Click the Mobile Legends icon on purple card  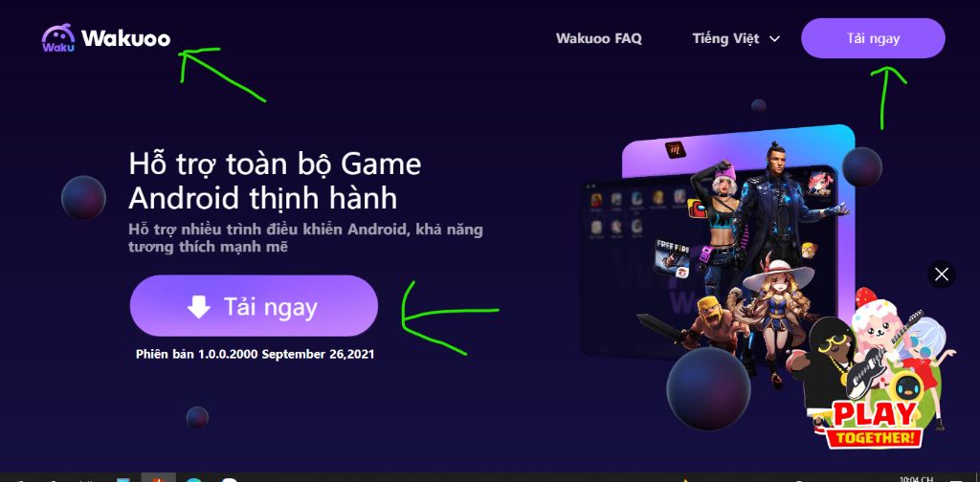[x=676, y=150]
